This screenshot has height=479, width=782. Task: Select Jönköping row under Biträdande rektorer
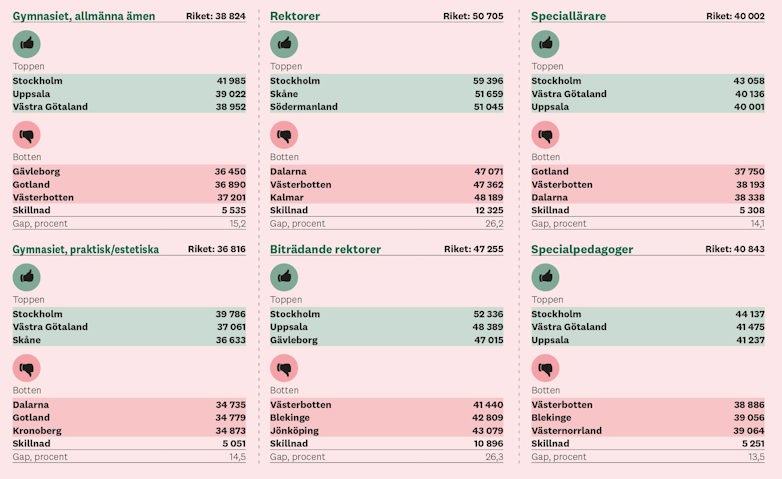click(x=386, y=430)
